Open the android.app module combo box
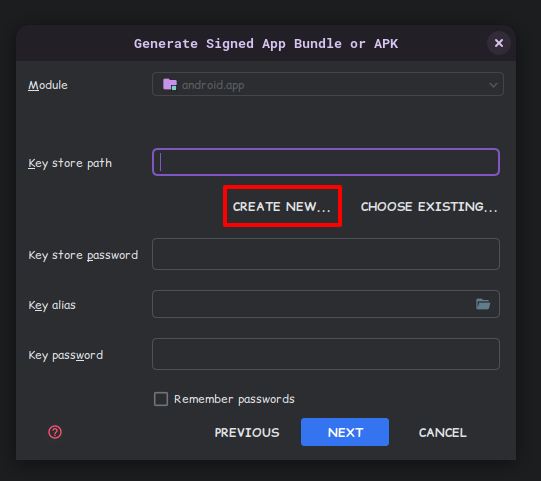 click(328, 84)
